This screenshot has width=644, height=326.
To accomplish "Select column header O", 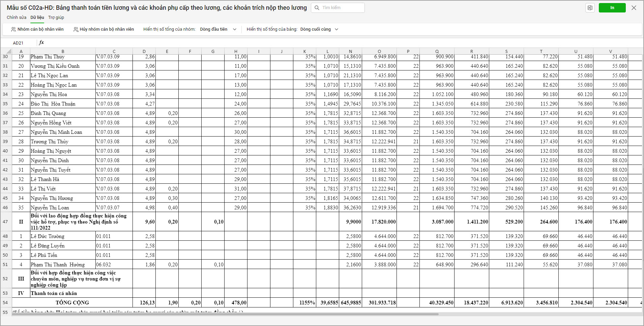I will [x=379, y=51].
